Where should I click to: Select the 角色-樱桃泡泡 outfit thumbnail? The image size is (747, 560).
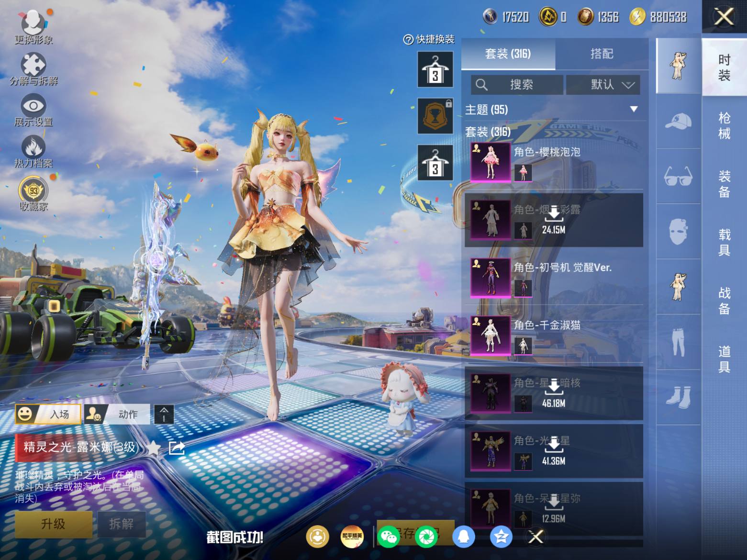click(491, 162)
